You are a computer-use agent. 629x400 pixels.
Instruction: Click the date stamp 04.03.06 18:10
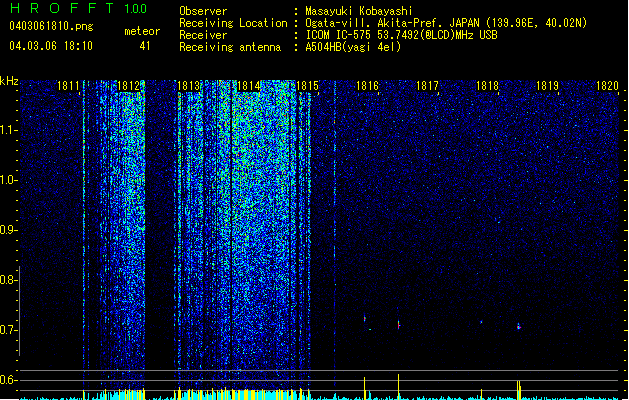click(x=51, y=46)
